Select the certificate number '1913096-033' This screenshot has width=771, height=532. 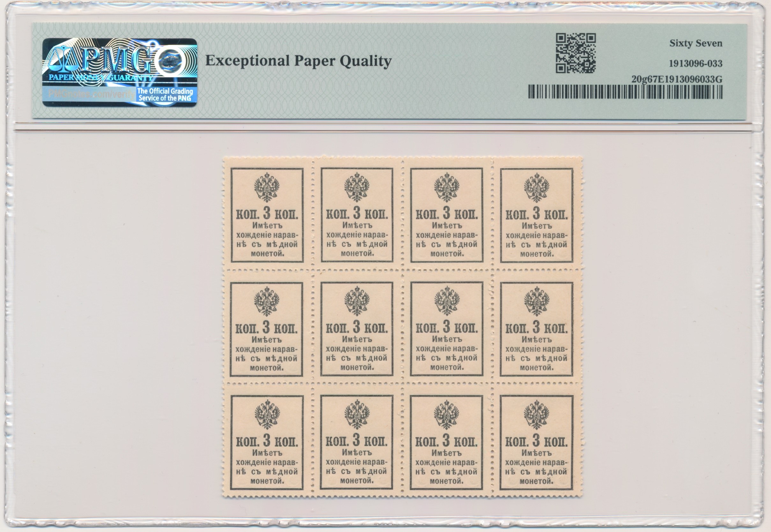(x=696, y=64)
